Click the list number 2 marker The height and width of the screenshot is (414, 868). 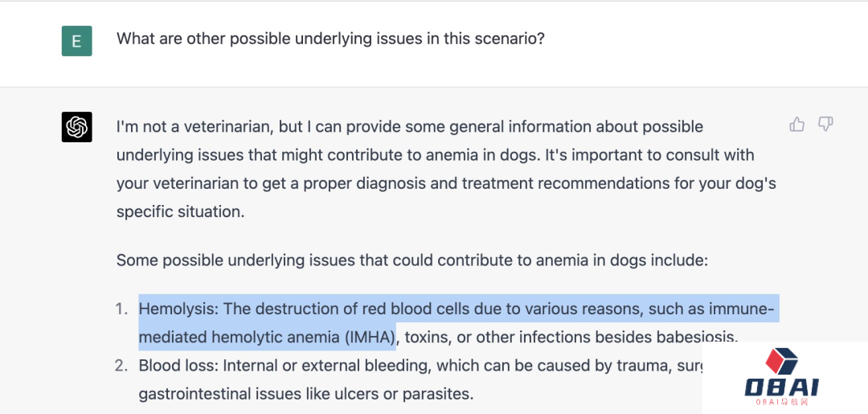pos(121,365)
